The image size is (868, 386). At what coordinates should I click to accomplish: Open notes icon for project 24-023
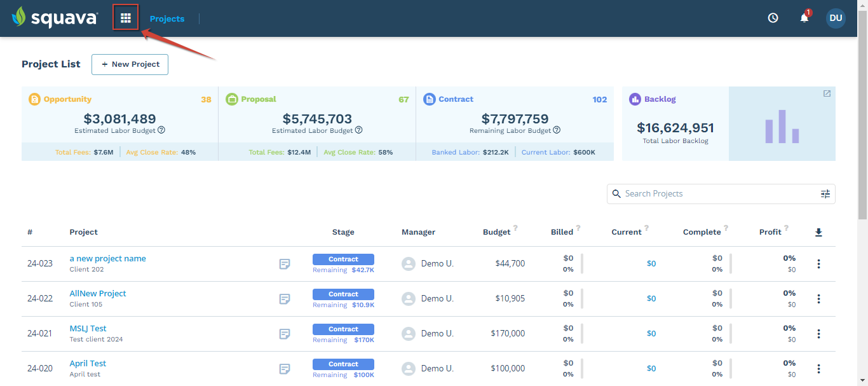coord(285,264)
